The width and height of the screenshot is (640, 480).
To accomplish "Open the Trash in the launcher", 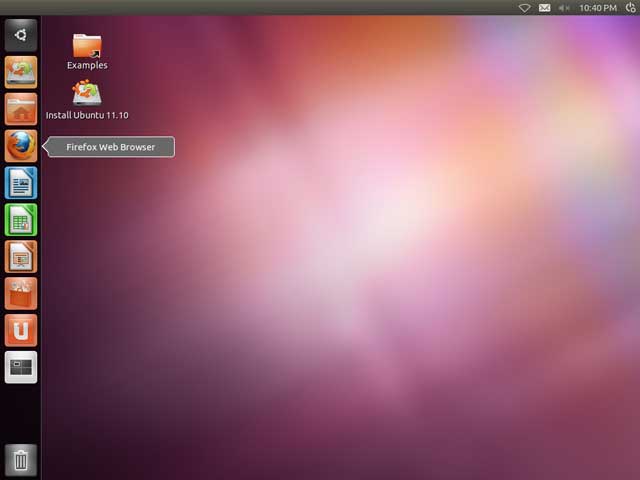I will [x=21, y=460].
